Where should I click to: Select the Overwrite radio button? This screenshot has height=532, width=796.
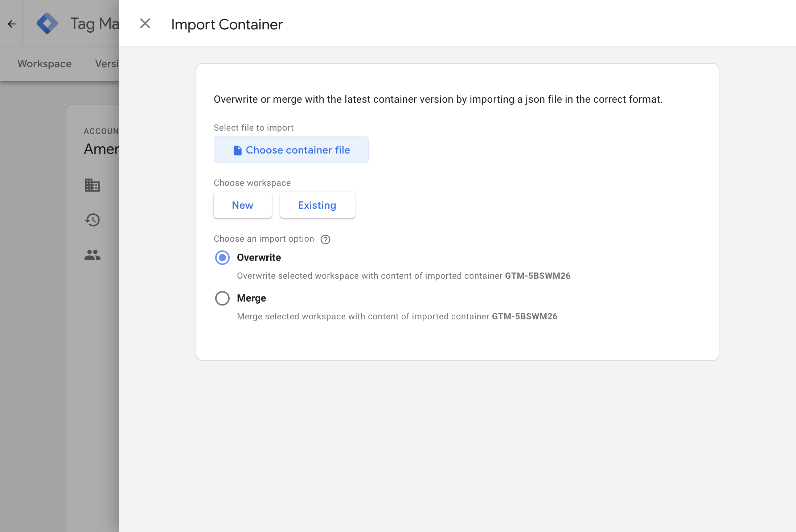click(222, 258)
